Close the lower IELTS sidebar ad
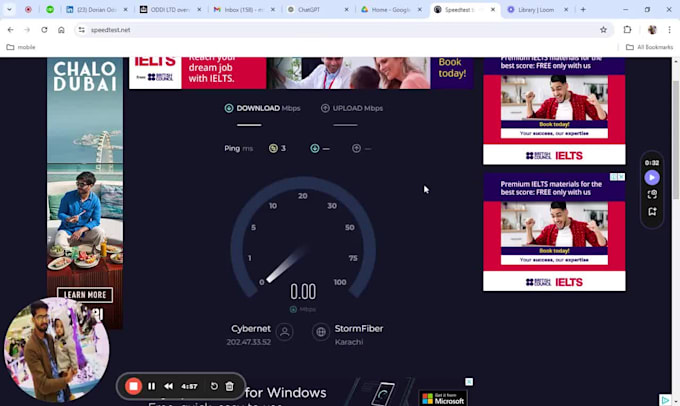The image size is (680, 406). [x=621, y=177]
